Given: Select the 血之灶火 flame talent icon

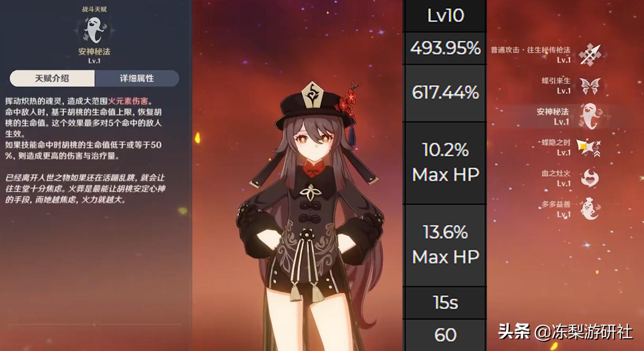Looking at the screenshot, I should (x=590, y=178).
